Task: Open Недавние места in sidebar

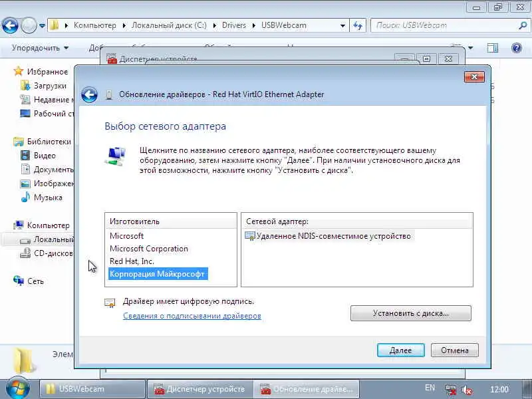Action: pos(47,100)
